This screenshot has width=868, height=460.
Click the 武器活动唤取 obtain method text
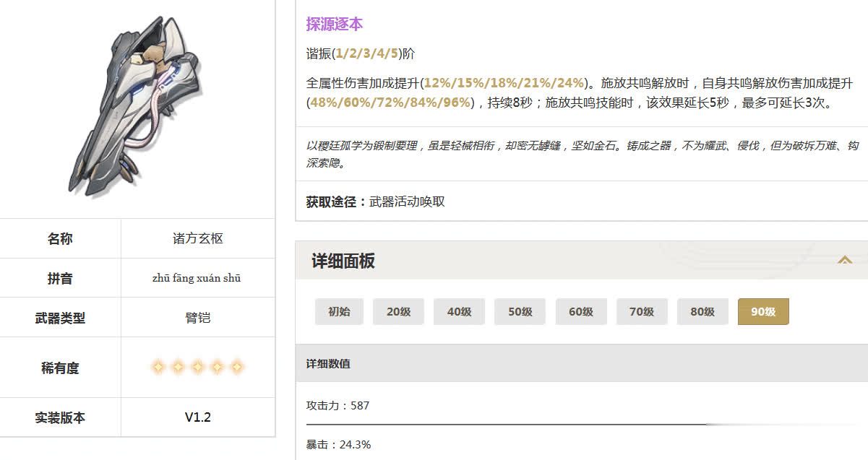click(407, 202)
